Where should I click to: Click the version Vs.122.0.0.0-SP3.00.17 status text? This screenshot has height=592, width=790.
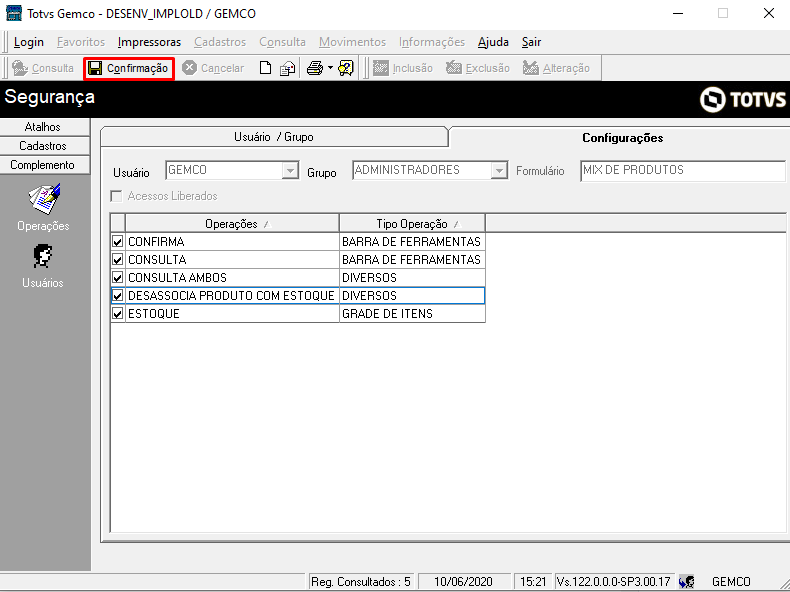tap(613, 582)
